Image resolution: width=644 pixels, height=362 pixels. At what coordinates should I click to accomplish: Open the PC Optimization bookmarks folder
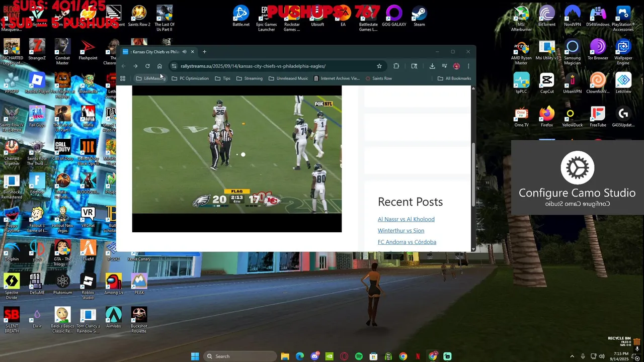(190, 78)
